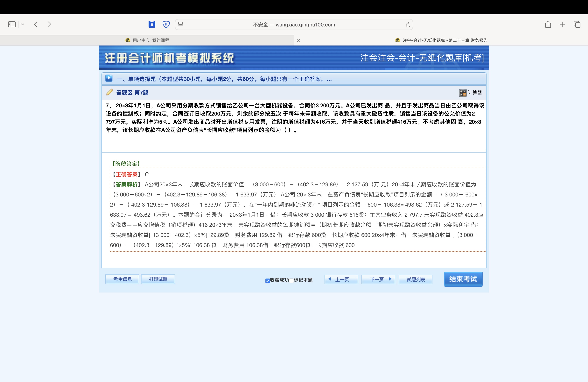
Task: Click the 答题区 第7题 heading
Action: pyautogui.click(x=132, y=93)
